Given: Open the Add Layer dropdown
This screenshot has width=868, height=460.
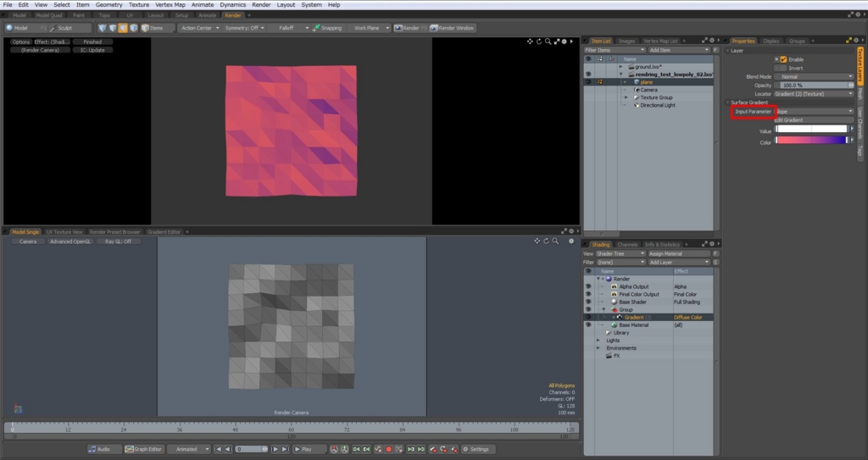Looking at the screenshot, I should (x=679, y=263).
